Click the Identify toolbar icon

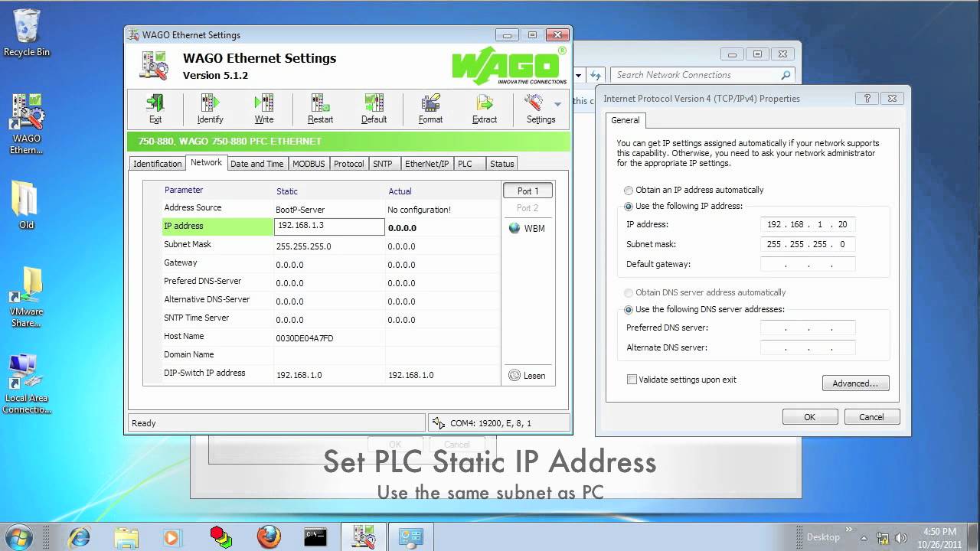210,109
